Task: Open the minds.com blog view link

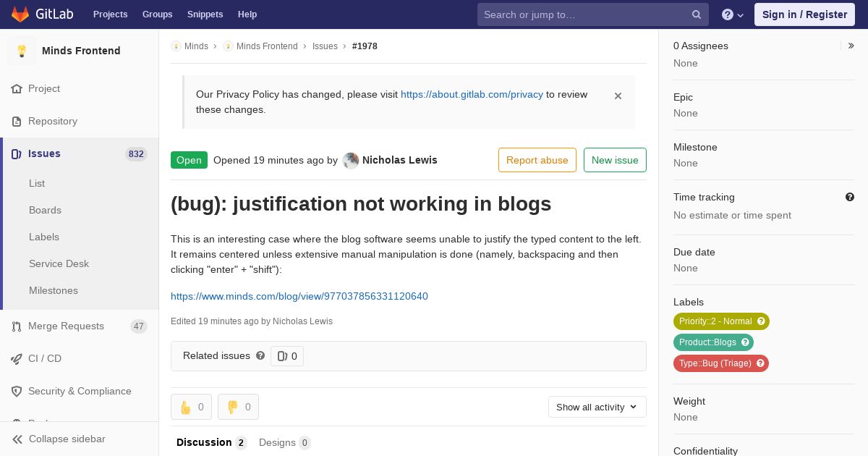Action: click(x=299, y=296)
